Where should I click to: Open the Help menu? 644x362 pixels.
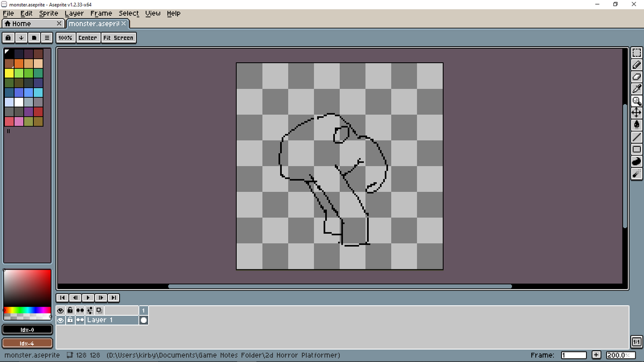click(x=173, y=13)
